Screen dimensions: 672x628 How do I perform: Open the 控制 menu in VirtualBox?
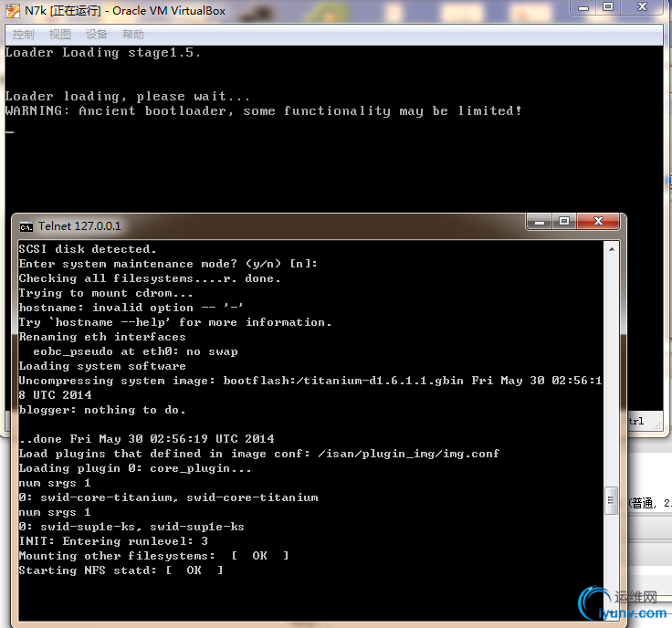click(23, 35)
